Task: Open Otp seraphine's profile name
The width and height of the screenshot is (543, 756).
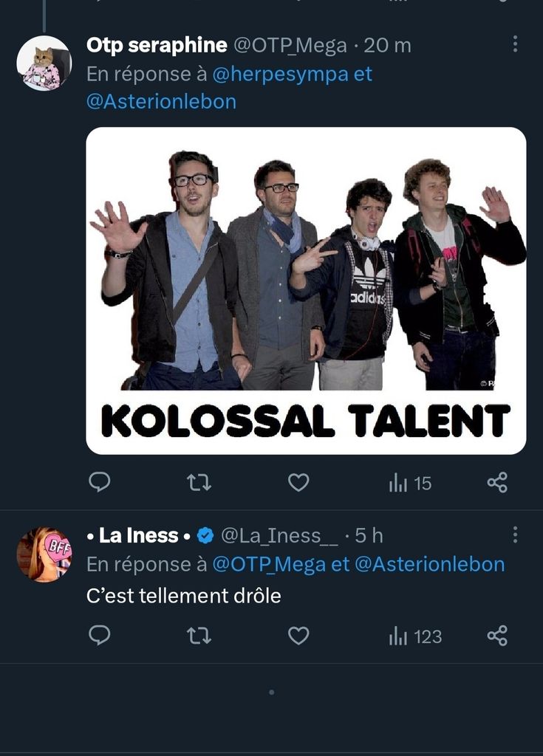Action: (157, 45)
